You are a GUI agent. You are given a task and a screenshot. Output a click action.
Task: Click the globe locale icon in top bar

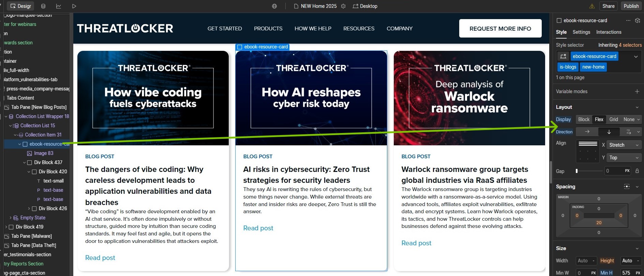click(274, 6)
